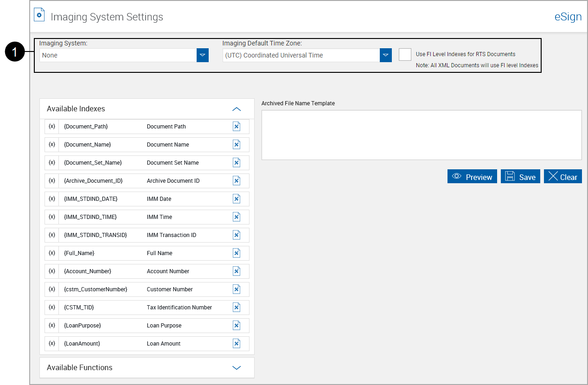Insert the IMM Date index
588x385 pixels.
(236, 199)
